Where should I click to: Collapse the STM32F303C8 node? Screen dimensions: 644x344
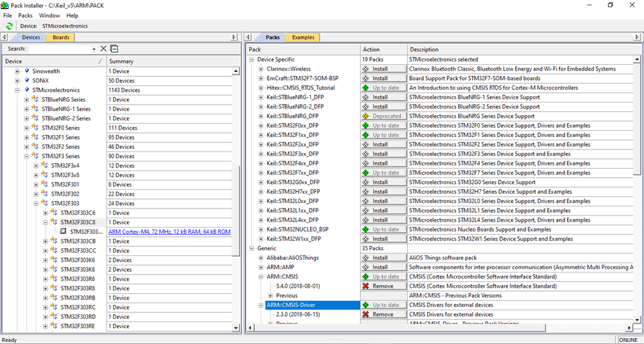46,222
